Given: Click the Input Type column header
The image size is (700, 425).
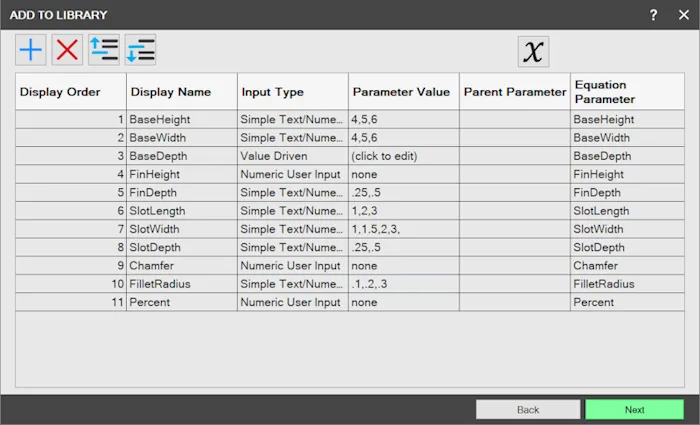Looking at the screenshot, I should (293, 92).
